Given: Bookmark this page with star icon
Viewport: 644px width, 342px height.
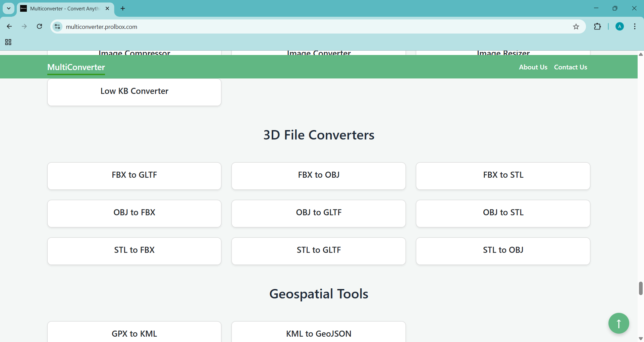Looking at the screenshot, I should click(576, 27).
